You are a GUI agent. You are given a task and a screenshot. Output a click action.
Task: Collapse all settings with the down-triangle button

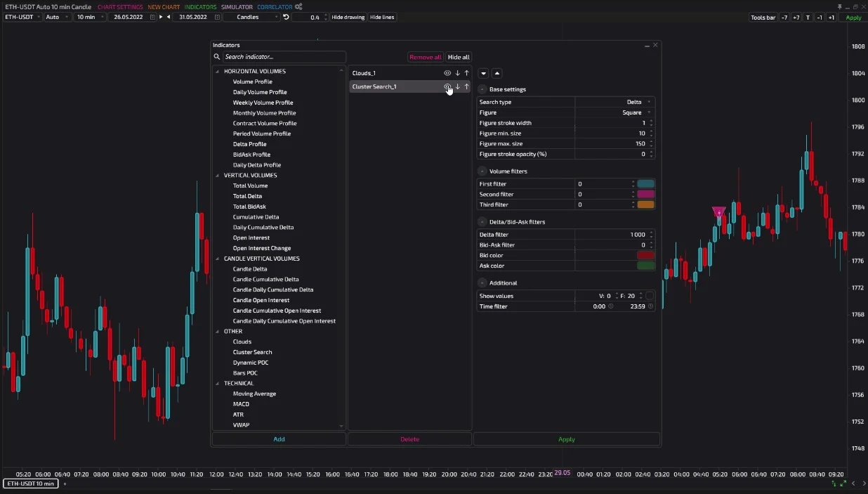483,73
